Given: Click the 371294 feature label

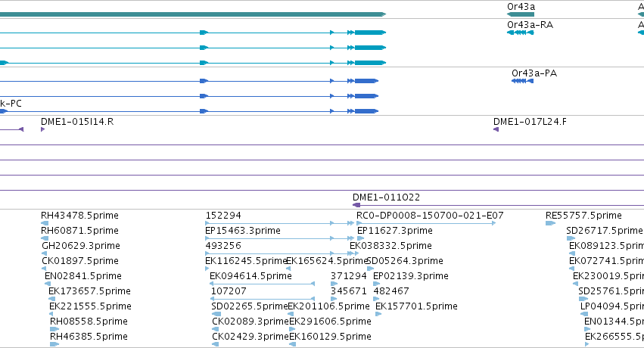Looking at the screenshot, I should pyautogui.click(x=348, y=276).
